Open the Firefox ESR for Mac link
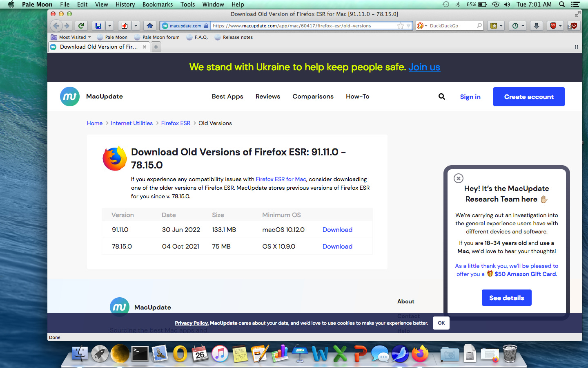The image size is (588, 368). pyautogui.click(x=281, y=179)
